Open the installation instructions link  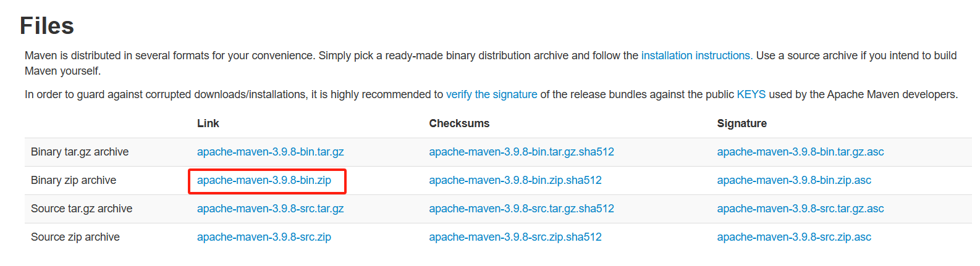[x=696, y=56]
